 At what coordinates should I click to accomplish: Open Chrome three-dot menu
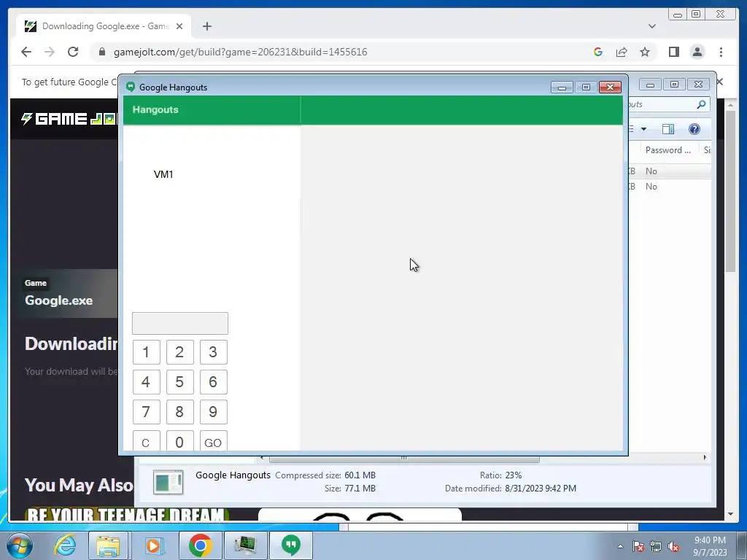tap(721, 52)
